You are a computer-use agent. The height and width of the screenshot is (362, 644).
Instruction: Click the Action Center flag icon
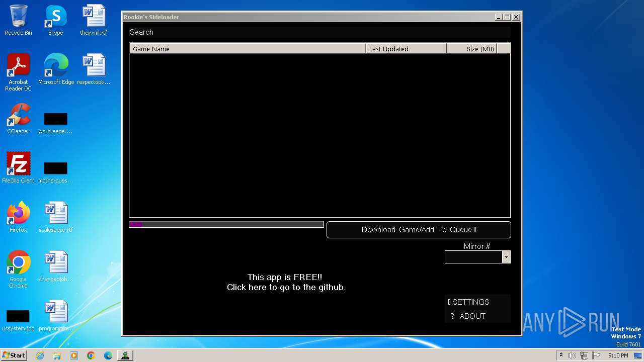click(x=596, y=355)
